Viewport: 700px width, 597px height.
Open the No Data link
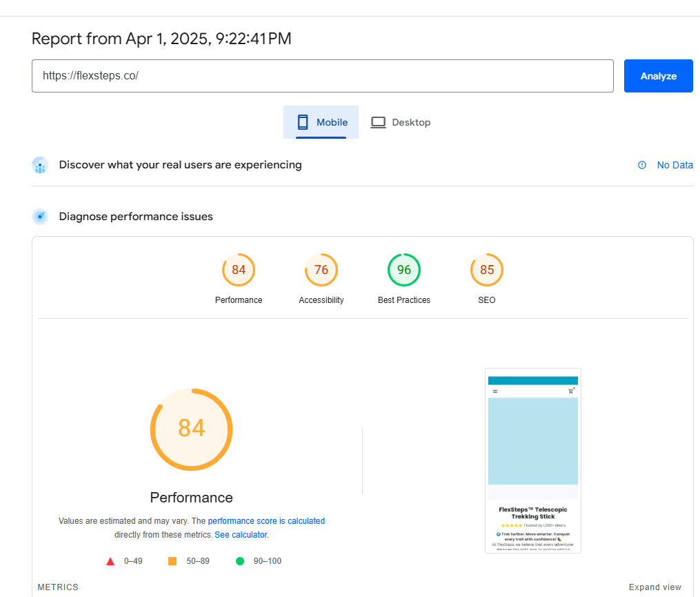coord(674,165)
